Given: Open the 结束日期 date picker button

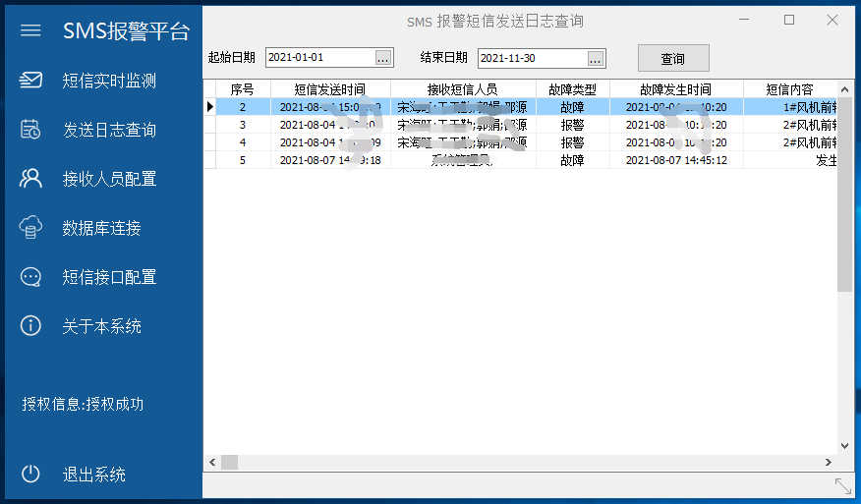Looking at the screenshot, I should [596, 59].
